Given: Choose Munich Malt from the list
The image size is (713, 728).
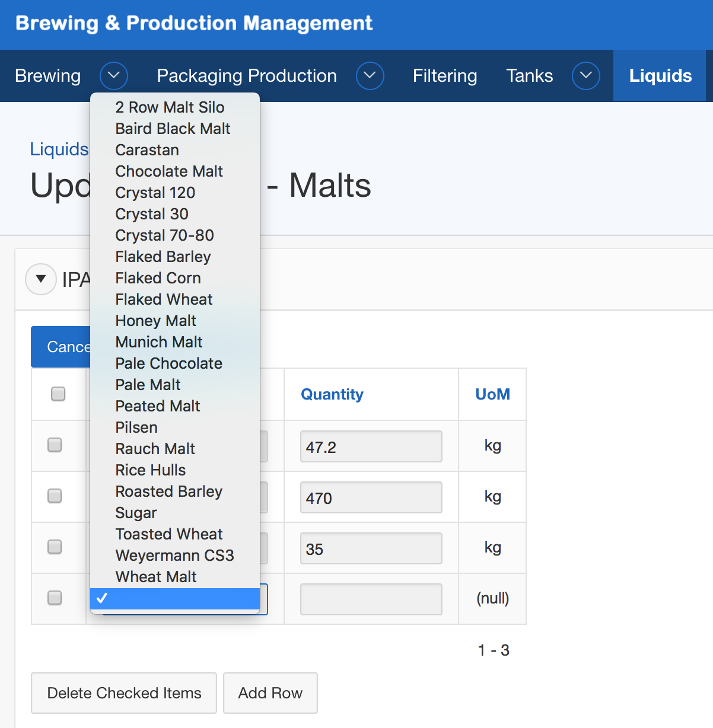Looking at the screenshot, I should point(159,342).
